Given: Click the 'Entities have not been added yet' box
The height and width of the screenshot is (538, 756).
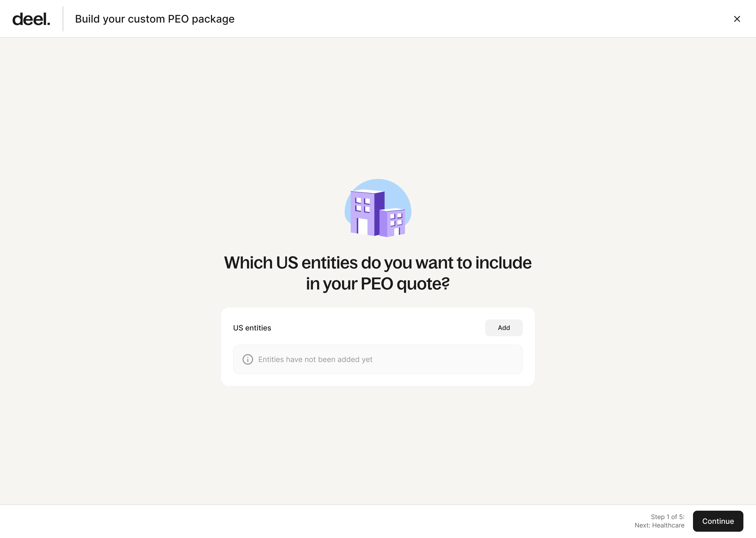Looking at the screenshot, I should coord(378,359).
